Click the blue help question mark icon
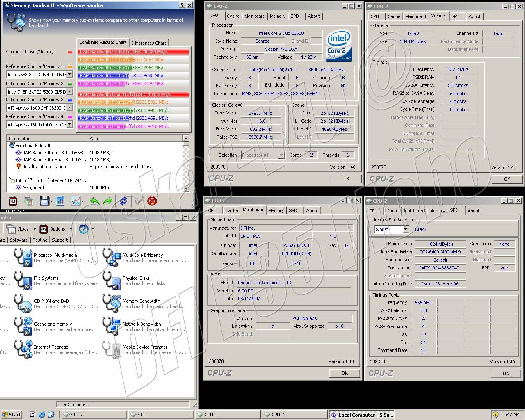 pyautogui.click(x=84, y=229)
